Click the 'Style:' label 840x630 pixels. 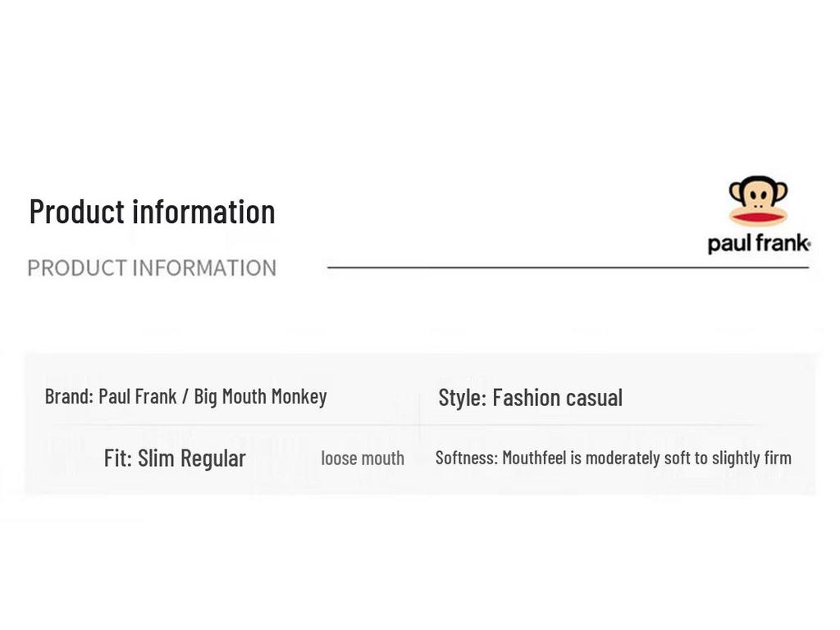(x=463, y=398)
